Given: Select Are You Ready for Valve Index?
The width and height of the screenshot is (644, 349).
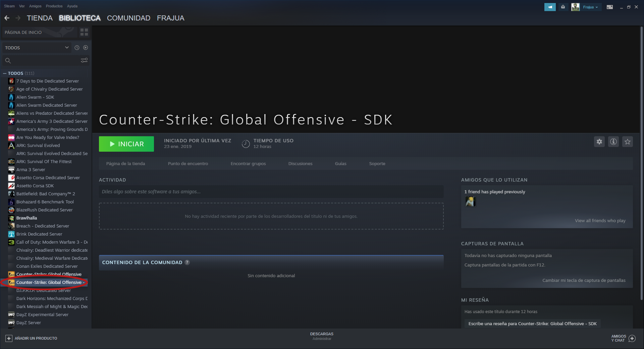Looking at the screenshot, I should pyautogui.click(x=48, y=138).
